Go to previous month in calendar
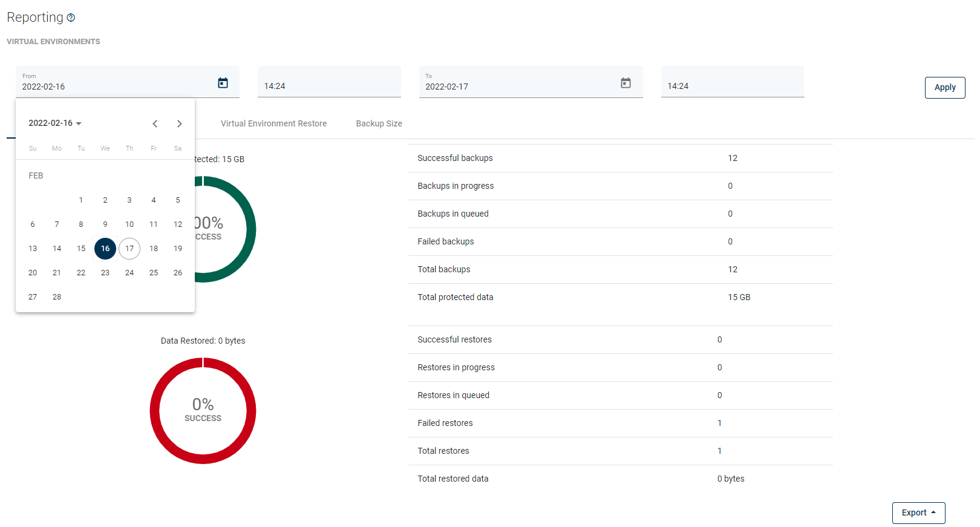 click(x=155, y=123)
